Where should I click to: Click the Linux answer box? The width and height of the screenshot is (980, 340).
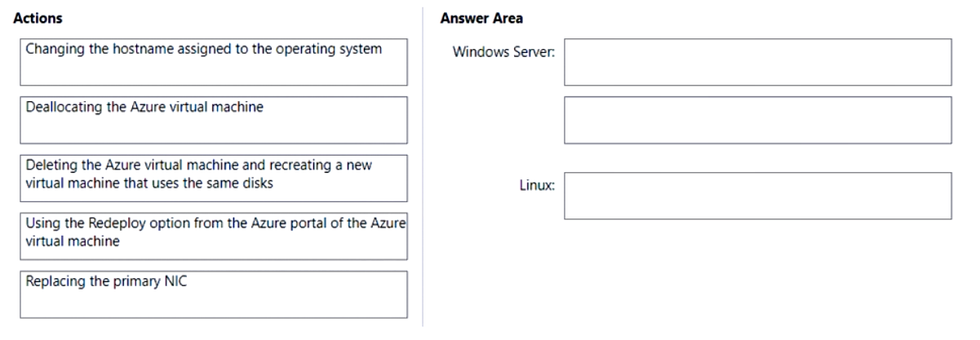pyautogui.click(x=757, y=196)
